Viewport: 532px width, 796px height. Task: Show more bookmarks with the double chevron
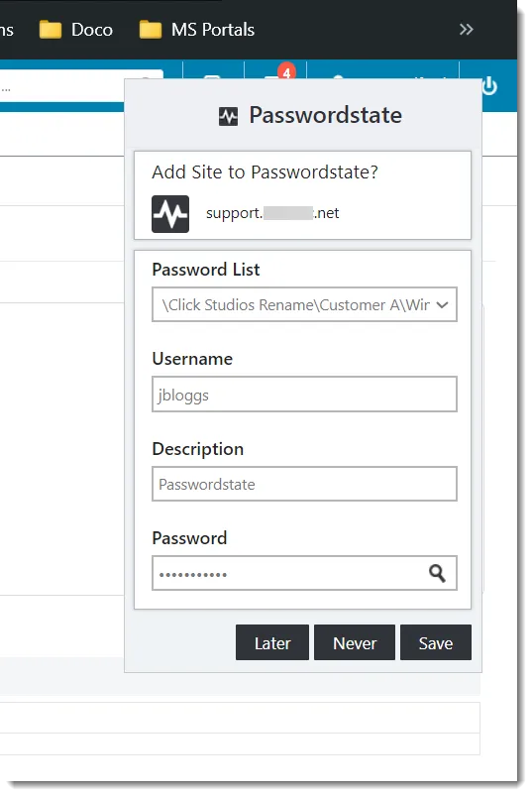point(466,30)
